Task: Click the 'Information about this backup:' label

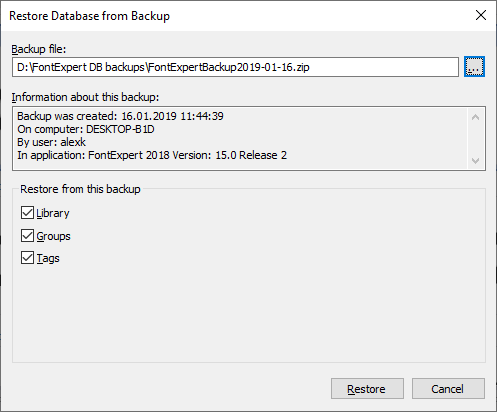Action: click(x=85, y=97)
